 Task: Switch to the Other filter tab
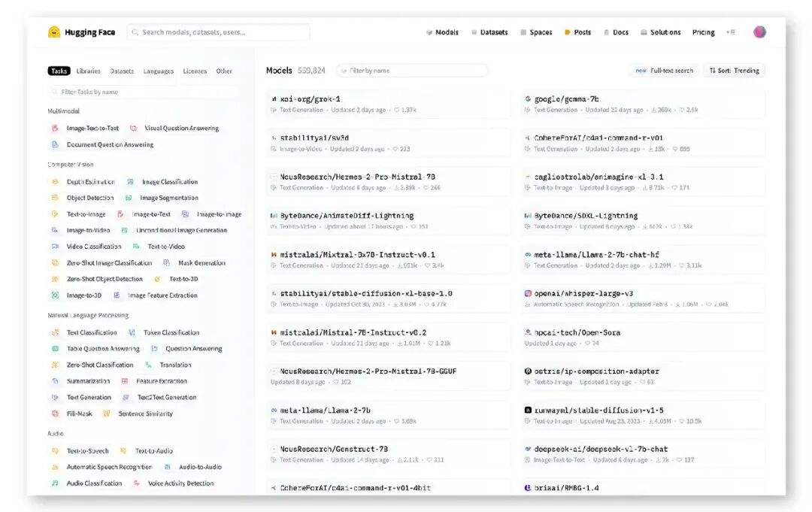click(x=224, y=71)
